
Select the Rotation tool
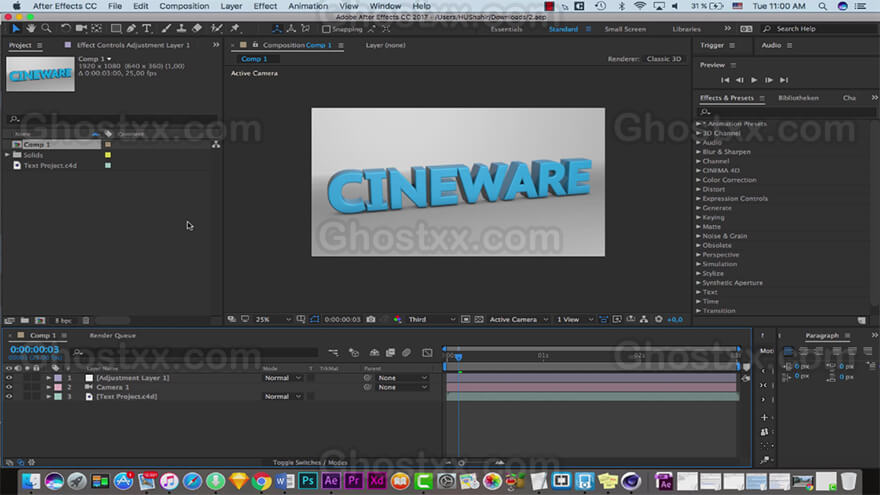pyautogui.click(x=66, y=28)
